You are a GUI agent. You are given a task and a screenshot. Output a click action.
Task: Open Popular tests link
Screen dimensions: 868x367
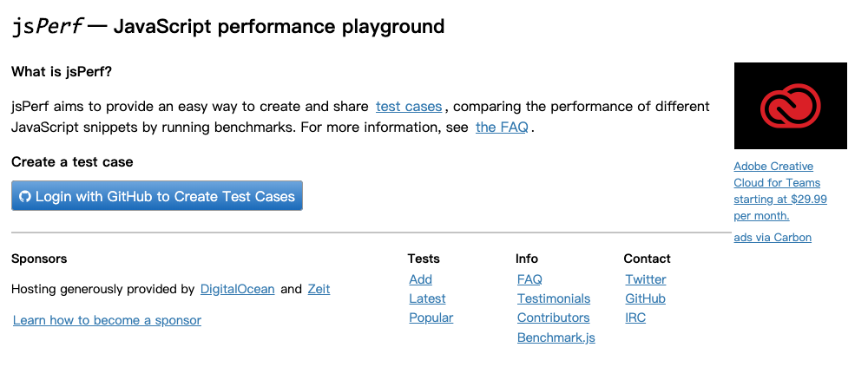[431, 318]
